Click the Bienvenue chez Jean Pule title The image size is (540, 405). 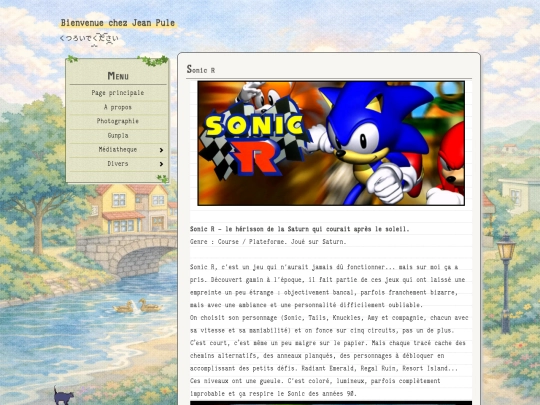pyautogui.click(x=118, y=23)
